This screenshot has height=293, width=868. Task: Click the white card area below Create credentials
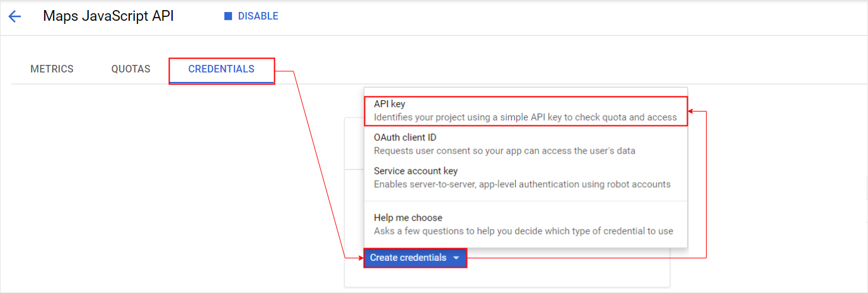[507, 277]
